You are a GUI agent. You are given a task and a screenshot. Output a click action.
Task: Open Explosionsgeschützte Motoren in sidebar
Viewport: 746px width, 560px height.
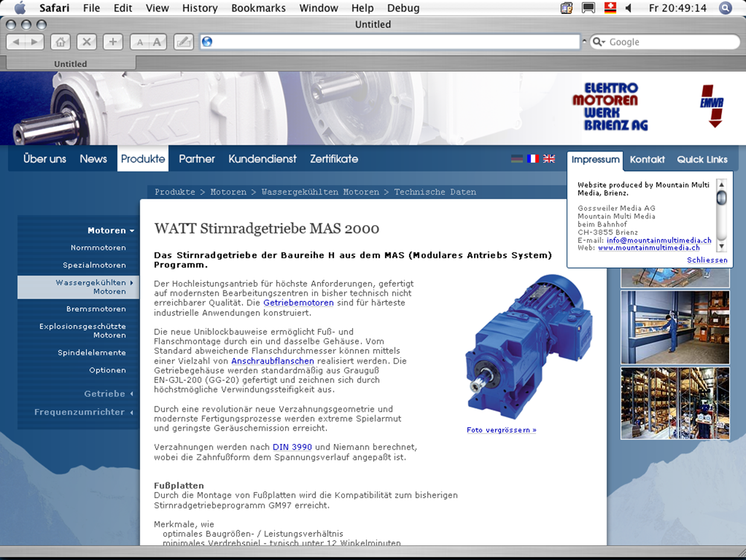tap(83, 330)
